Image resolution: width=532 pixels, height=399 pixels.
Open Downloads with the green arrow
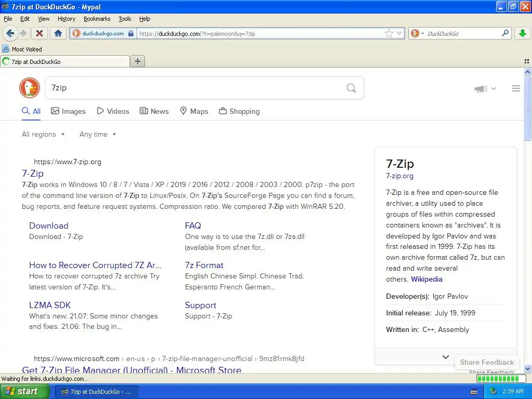(x=523, y=33)
